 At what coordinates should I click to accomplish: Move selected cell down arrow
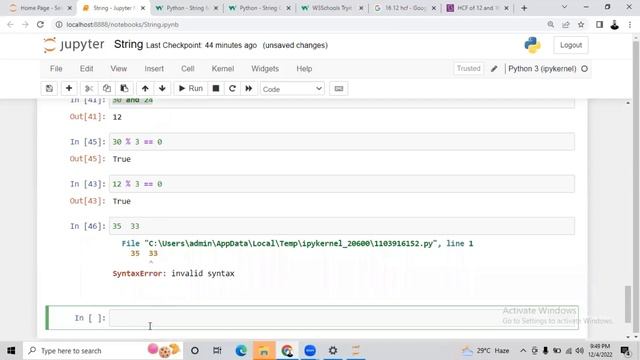coord(162,89)
